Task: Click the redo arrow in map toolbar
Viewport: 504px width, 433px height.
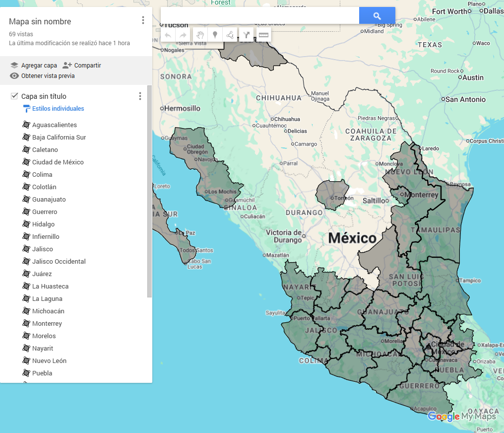Action: coord(183,35)
